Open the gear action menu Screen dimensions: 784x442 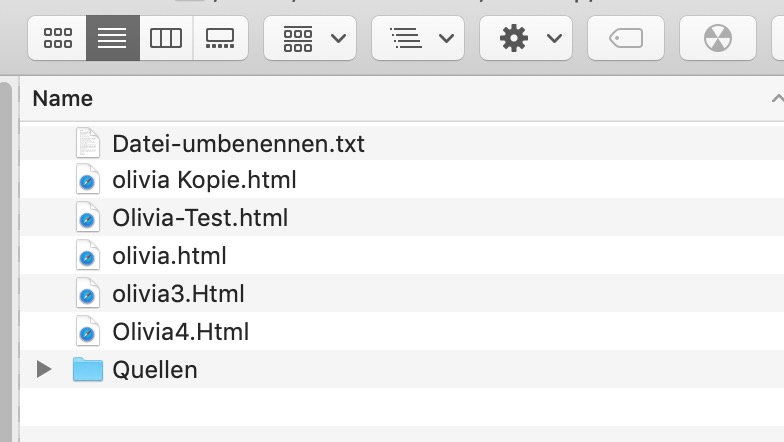(526, 38)
